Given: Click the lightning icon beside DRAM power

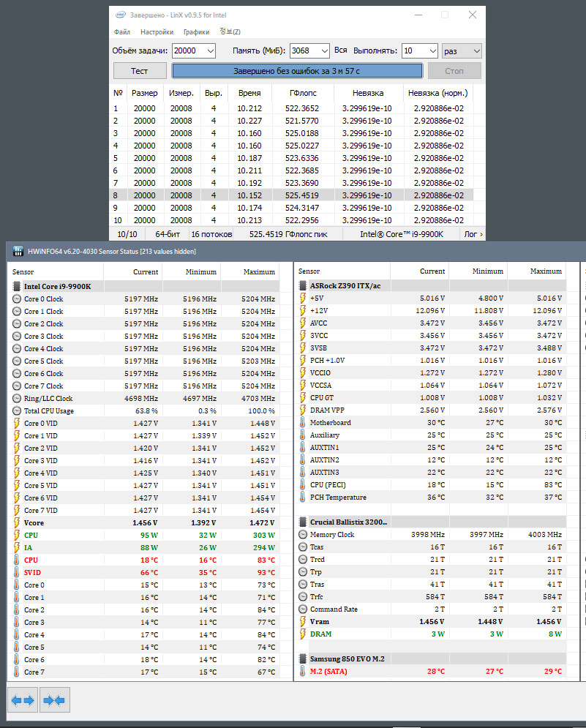Looking at the screenshot, I should 303,634.
